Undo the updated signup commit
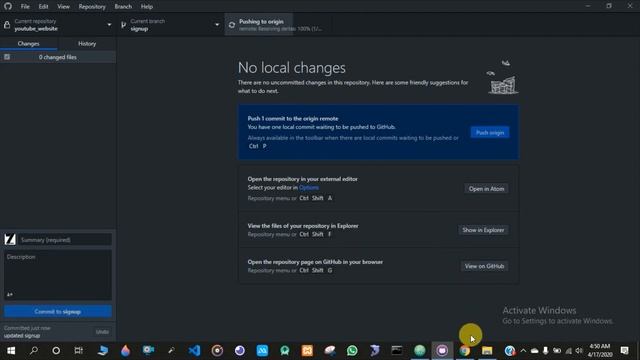640x360 pixels. click(102, 332)
